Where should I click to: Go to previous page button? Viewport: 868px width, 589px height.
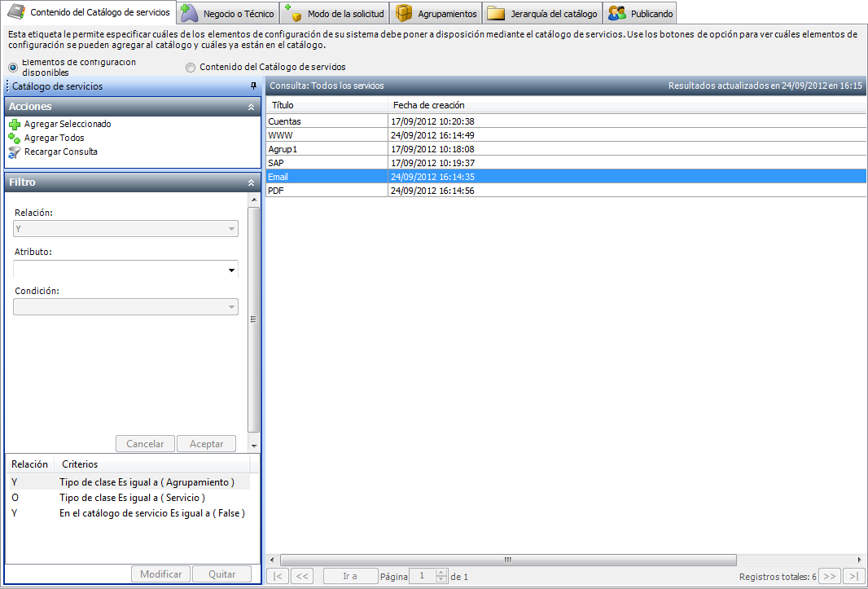[302, 576]
